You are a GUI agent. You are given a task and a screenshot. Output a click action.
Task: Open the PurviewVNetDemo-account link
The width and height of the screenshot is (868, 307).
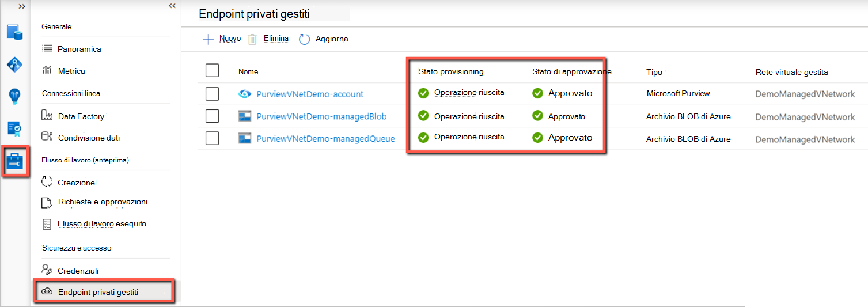tap(310, 94)
